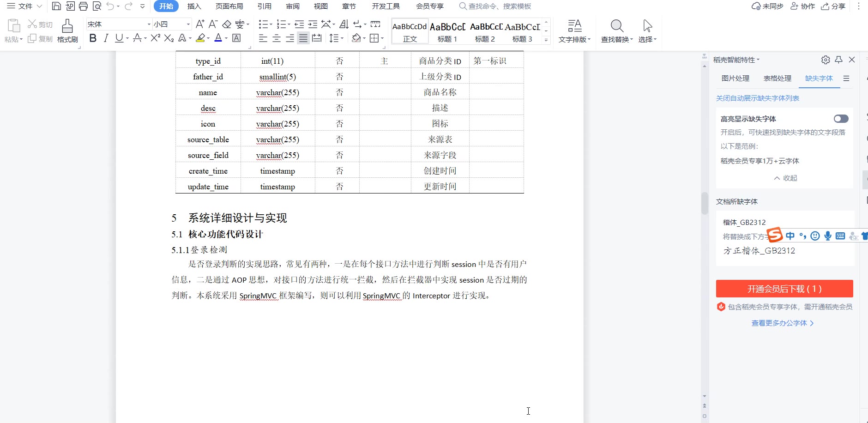Click the document vertical scrollbar thumb

pos(705,203)
